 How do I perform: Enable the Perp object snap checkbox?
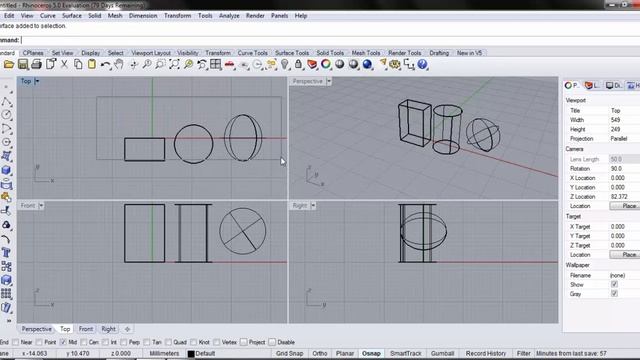click(x=124, y=342)
